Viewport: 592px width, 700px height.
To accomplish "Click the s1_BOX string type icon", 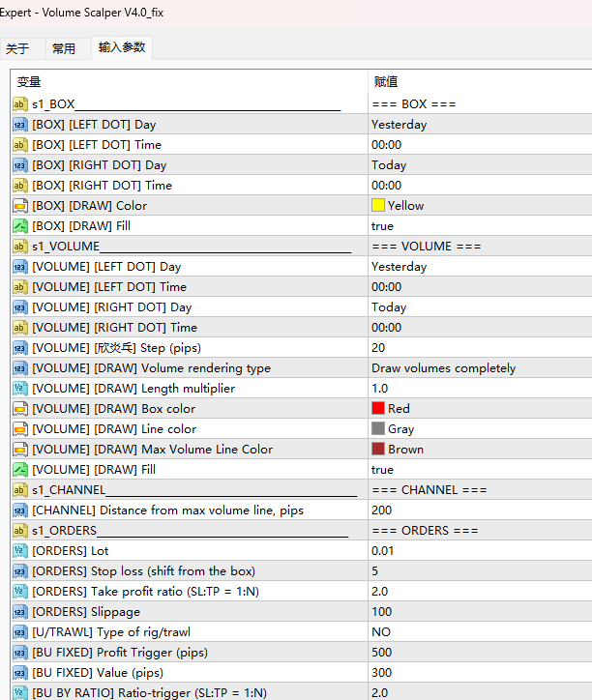I will pyautogui.click(x=20, y=104).
